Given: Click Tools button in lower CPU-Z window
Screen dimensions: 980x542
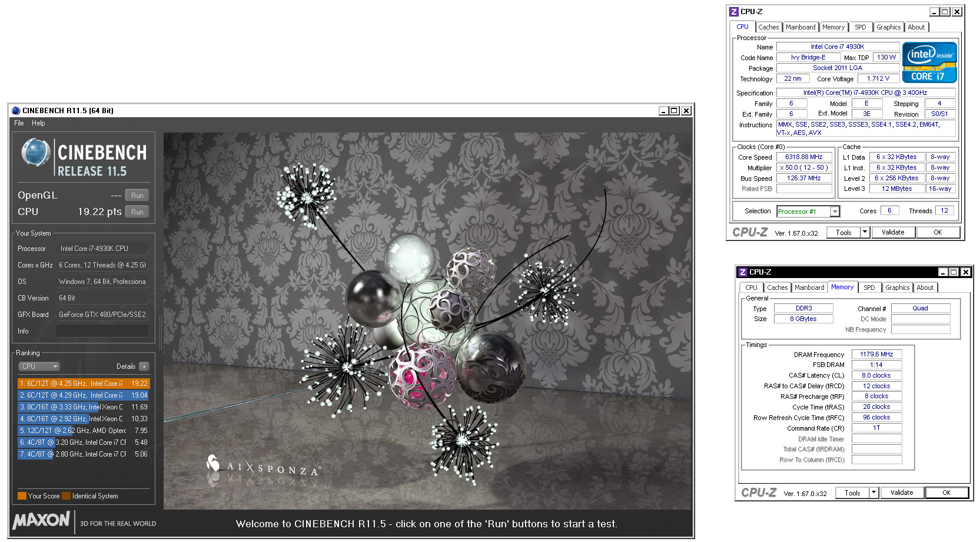Looking at the screenshot, I should tap(852, 493).
